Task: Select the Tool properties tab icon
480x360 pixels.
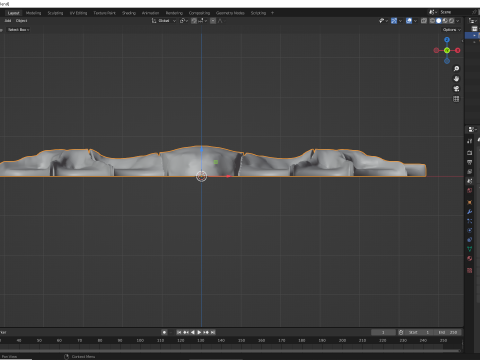Action: pyautogui.click(x=470, y=141)
